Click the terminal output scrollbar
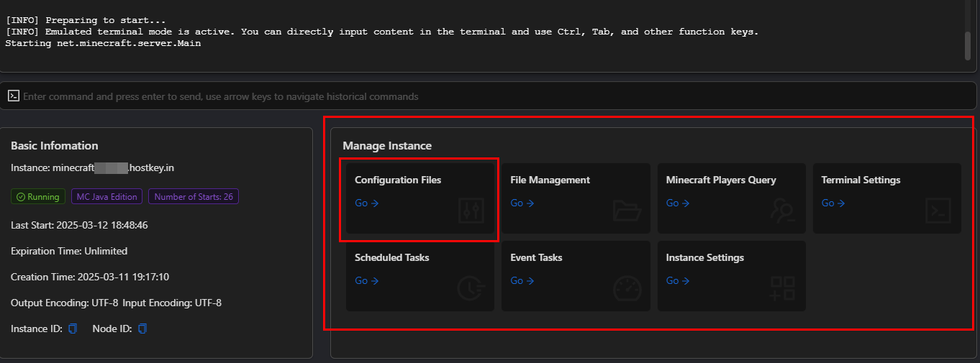980x363 pixels. click(968, 45)
